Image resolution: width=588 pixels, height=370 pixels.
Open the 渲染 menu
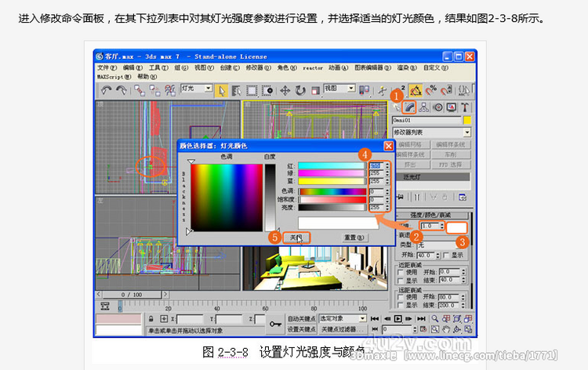coord(407,68)
